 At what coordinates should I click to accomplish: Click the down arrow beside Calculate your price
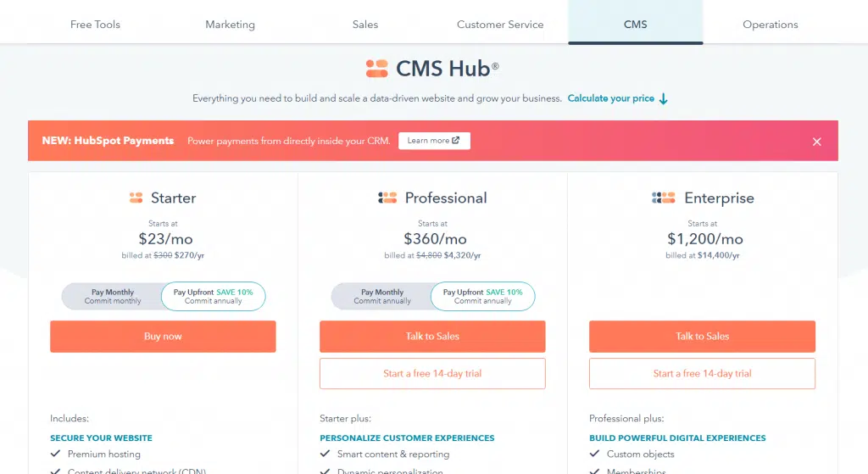(663, 99)
